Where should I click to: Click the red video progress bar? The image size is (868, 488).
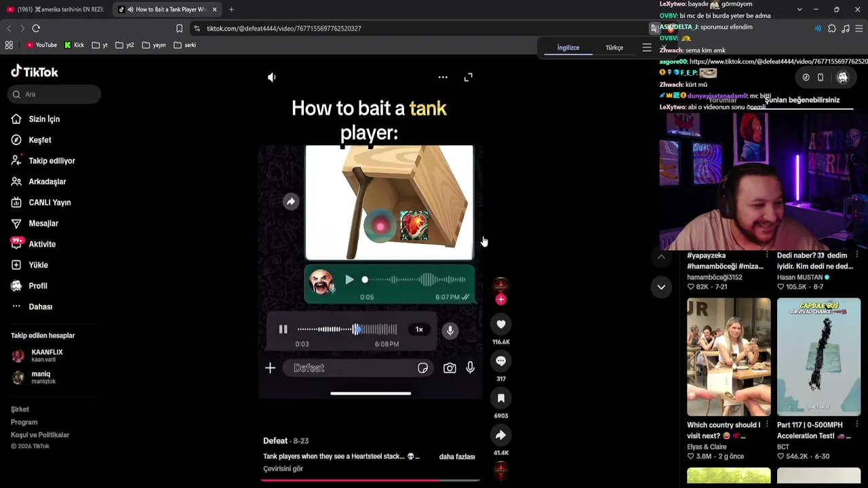370,481
